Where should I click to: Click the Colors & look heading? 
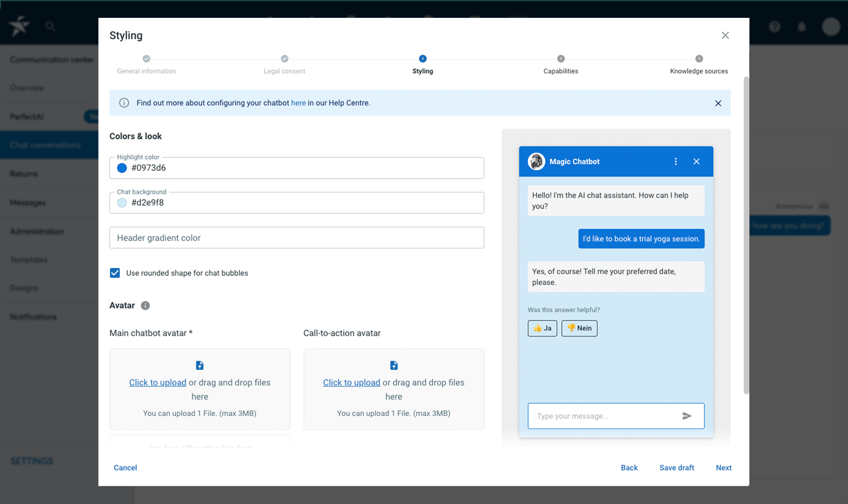(x=136, y=136)
